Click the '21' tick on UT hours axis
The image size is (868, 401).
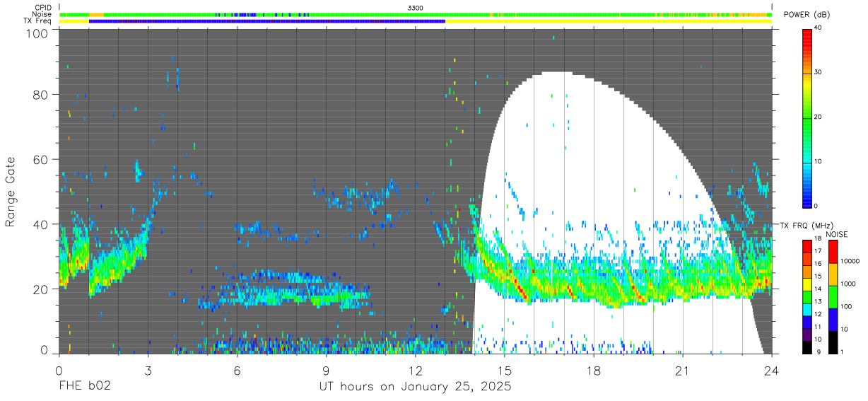tap(682, 371)
